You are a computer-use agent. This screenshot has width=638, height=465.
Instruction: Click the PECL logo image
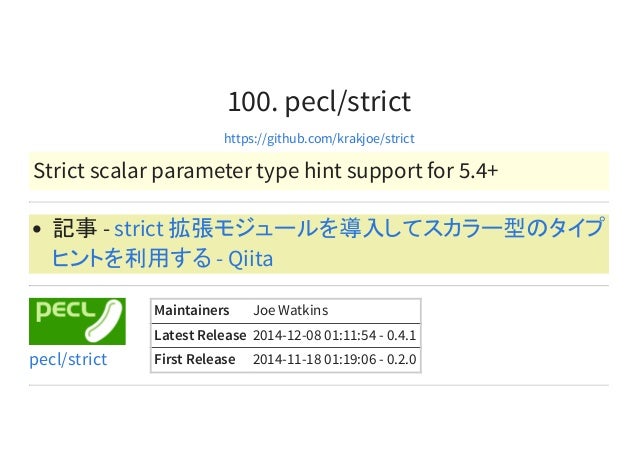pos(77,321)
